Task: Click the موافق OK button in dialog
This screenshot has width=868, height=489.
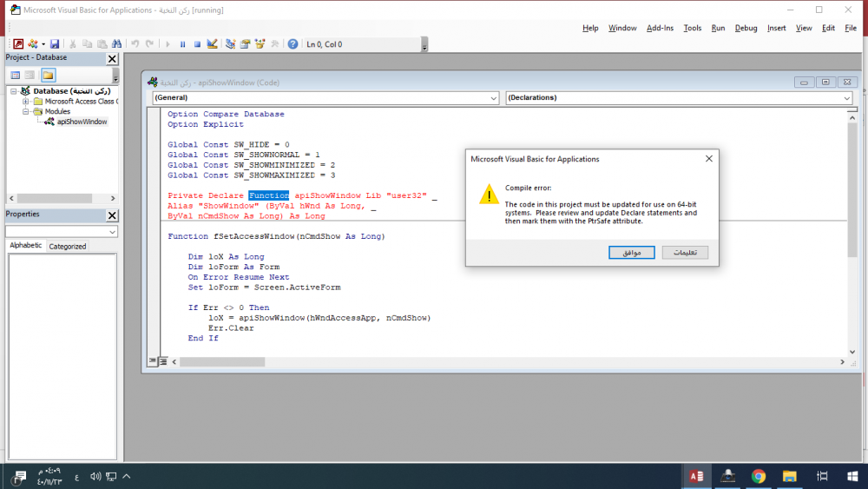Action: pyautogui.click(x=632, y=253)
